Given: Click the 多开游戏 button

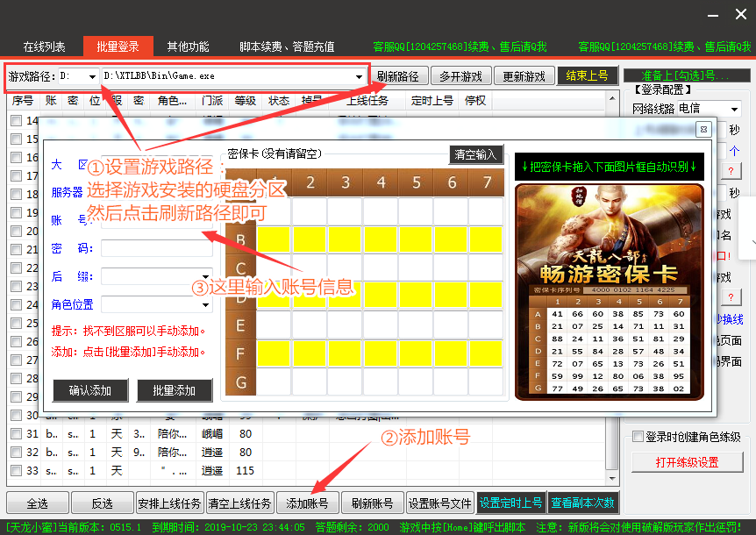Looking at the screenshot, I should tap(461, 76).
